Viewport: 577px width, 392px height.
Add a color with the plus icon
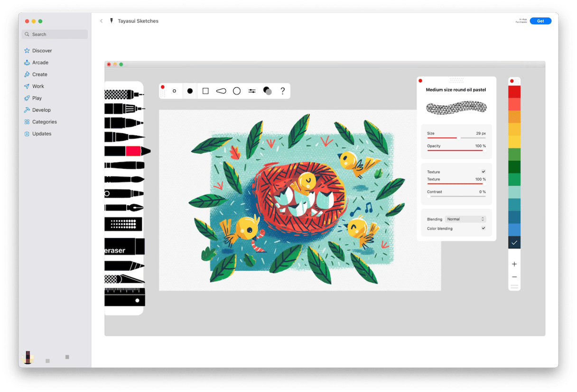(x=514, y=264)
